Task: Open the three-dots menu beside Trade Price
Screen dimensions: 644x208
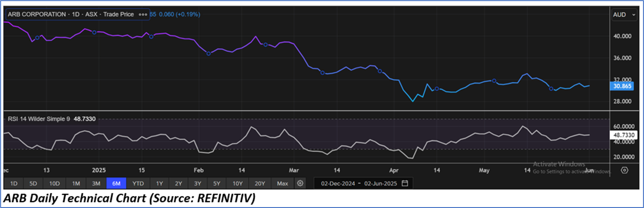Action: click(144, 15)
